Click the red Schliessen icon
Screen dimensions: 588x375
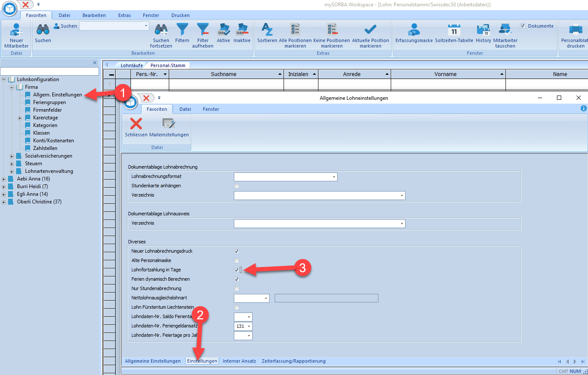(x=136, y=124)
